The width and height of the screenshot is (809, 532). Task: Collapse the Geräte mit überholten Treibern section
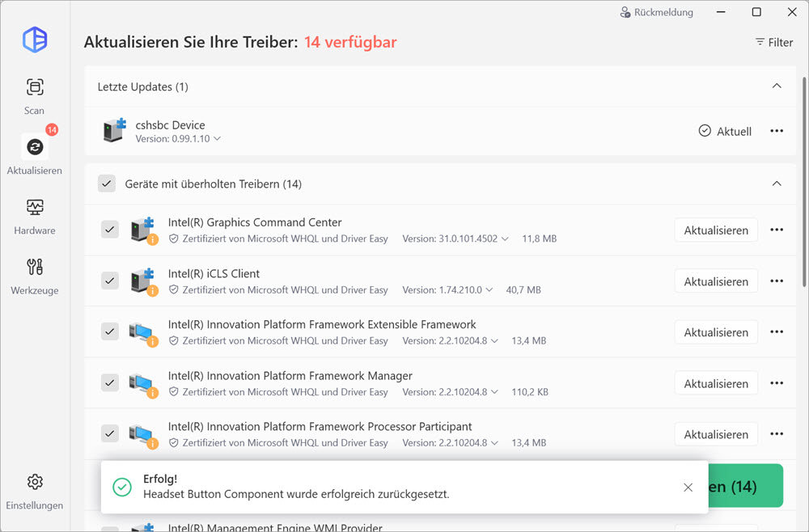click(777, 184)
